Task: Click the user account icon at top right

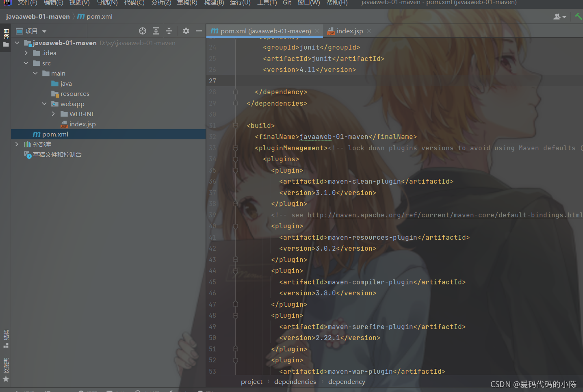Action: click(x=559, y=17)
